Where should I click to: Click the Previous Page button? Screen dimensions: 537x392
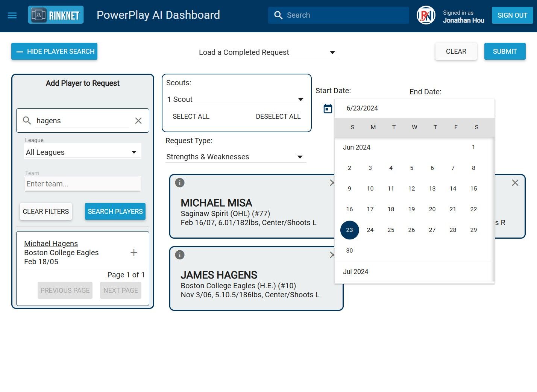[x=65, y=291]
